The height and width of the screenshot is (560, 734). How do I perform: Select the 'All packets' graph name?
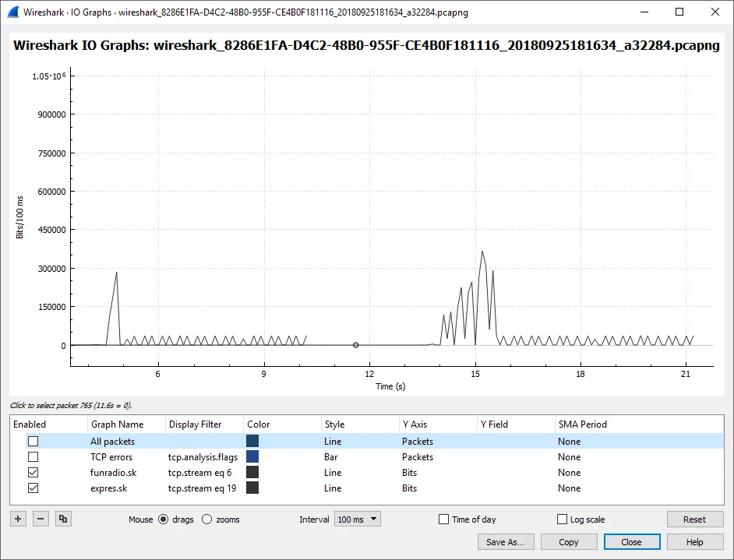click(112, 441)
